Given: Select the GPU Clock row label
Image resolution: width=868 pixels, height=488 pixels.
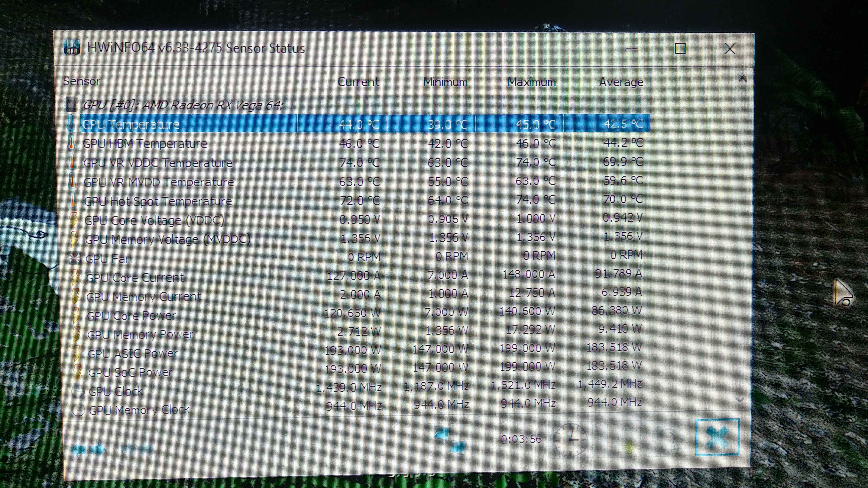Looking at the screenshot, I should tap(116, 391).
